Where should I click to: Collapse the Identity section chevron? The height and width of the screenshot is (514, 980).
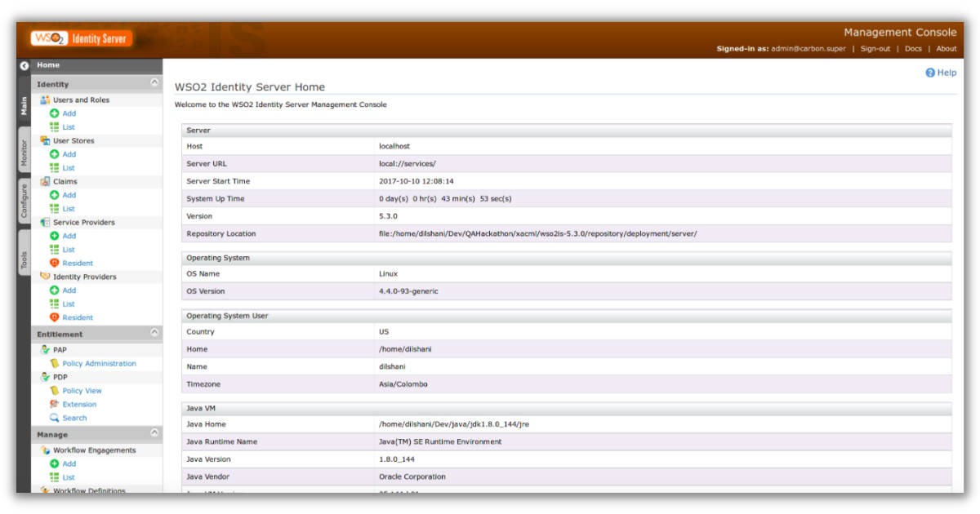click(154, 83)
